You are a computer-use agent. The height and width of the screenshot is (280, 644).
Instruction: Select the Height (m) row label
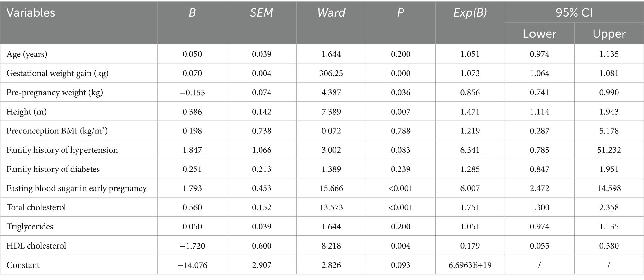click(x=26, y=112)
